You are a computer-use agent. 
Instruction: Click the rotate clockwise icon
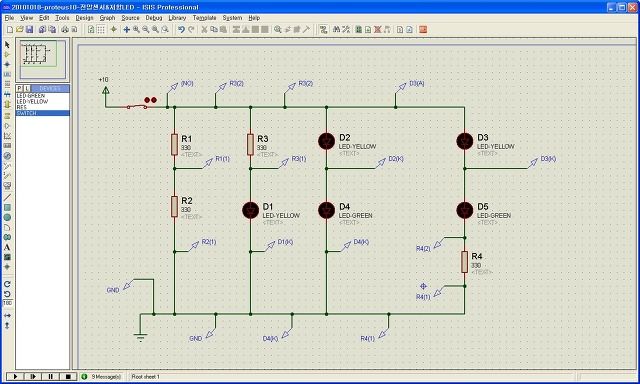7,284
